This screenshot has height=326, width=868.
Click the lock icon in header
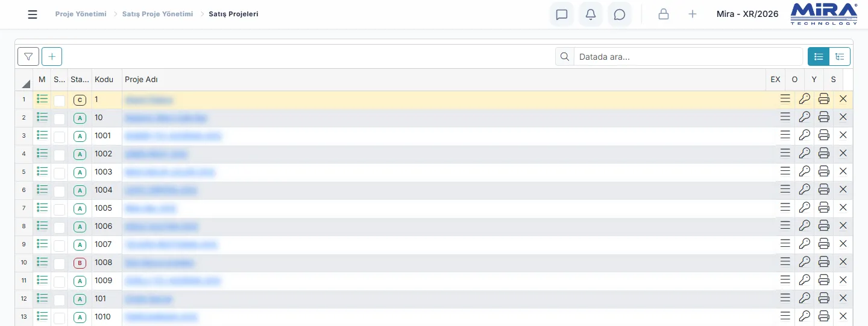pyautogui.click(x=664, y=14)
